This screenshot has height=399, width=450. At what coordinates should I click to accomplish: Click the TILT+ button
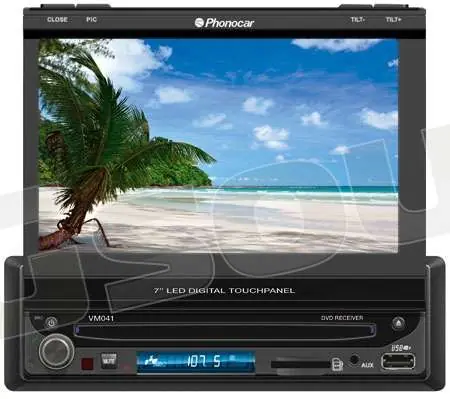click(393, 20)
